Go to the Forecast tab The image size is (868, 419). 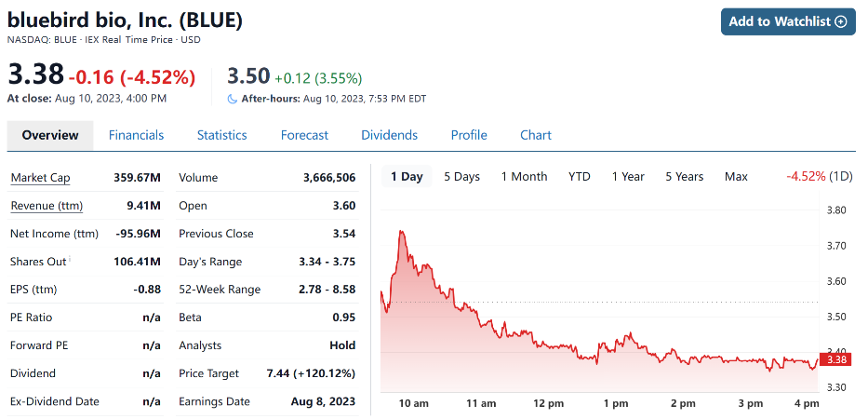point(304,135)
